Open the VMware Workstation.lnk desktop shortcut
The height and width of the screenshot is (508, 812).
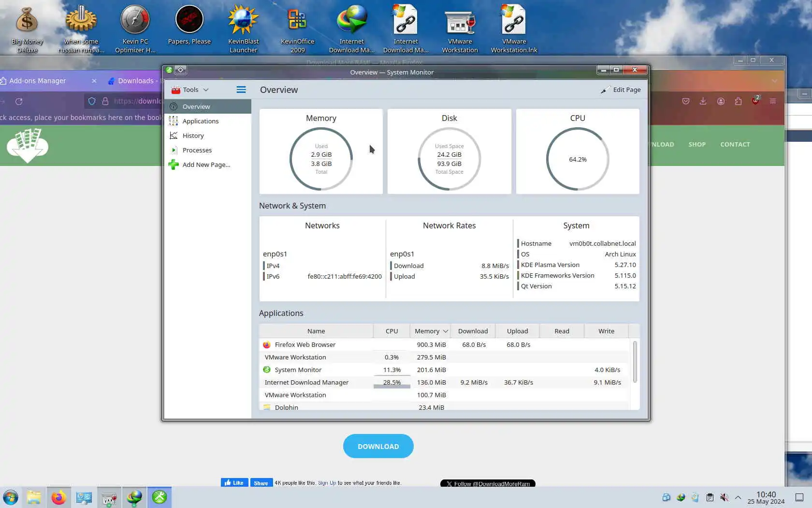tap(514, 29)
